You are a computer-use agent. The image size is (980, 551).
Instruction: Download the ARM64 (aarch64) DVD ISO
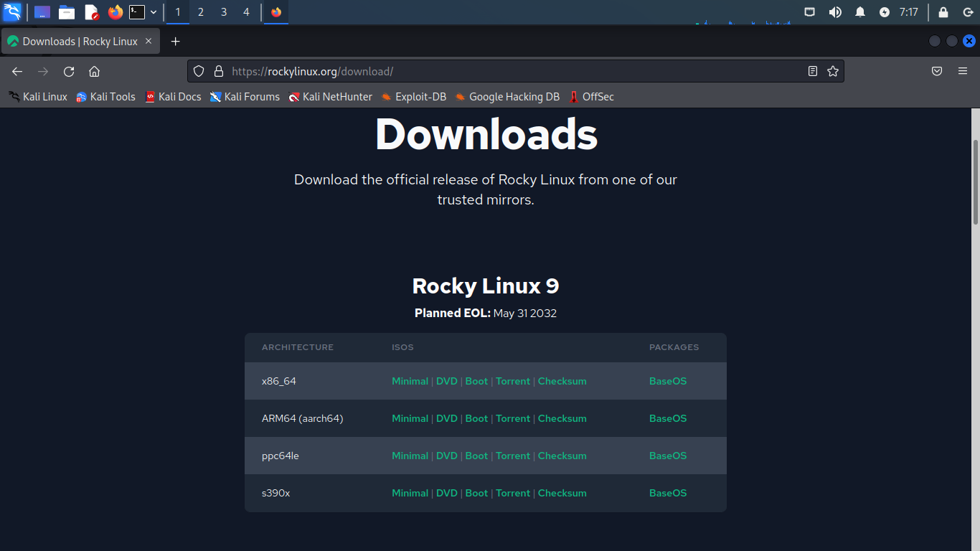447,418
